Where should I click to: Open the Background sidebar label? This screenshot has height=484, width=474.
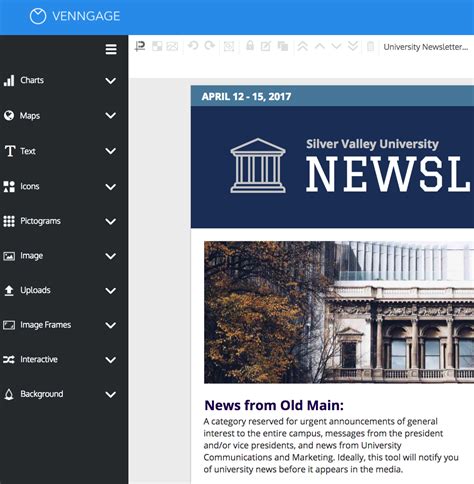tap(42, 394)
